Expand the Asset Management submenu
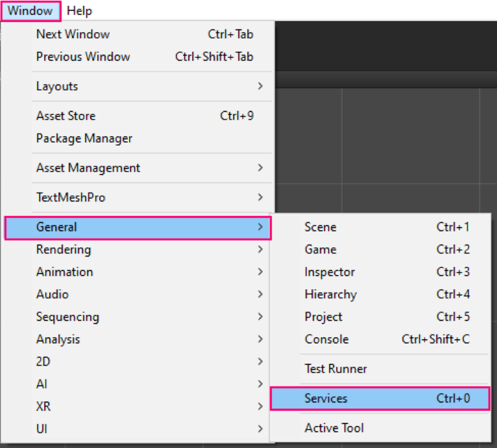The height and width of the screenshot is (448, 497). 138,168
